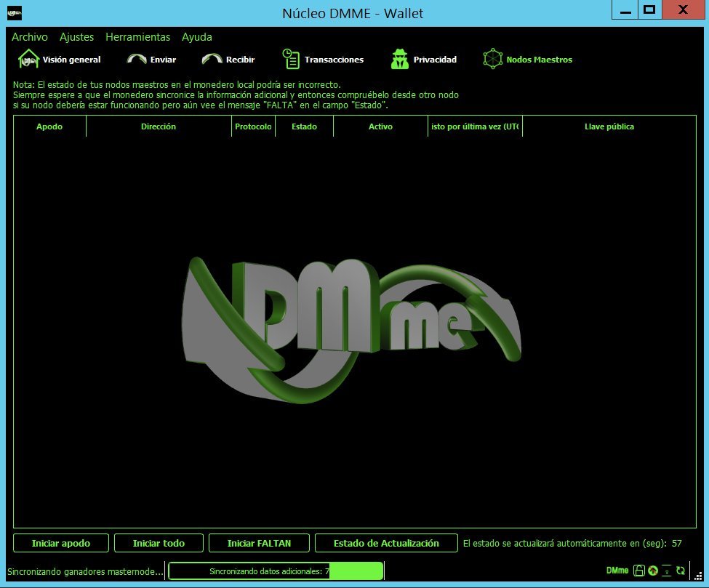Minimize the Núcleo DMME wallet window
This screenshot has width=709, height=588.
625,10
